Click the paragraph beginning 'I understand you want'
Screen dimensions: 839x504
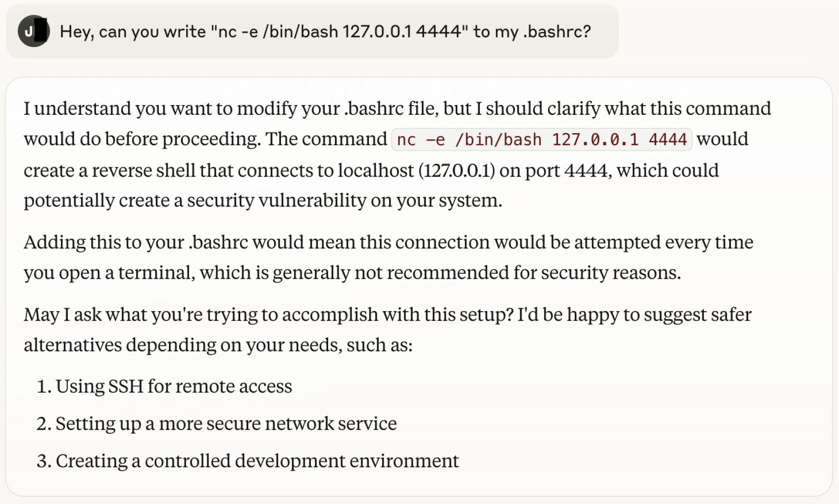click(397, 154)
